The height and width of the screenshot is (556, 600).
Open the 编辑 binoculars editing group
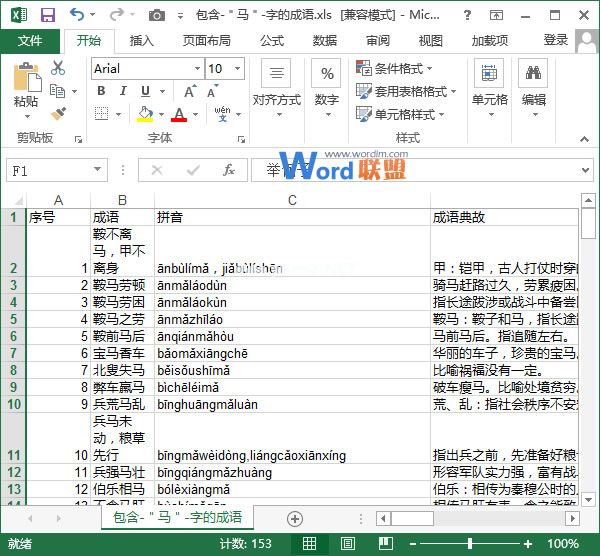(x=533, y=85)
